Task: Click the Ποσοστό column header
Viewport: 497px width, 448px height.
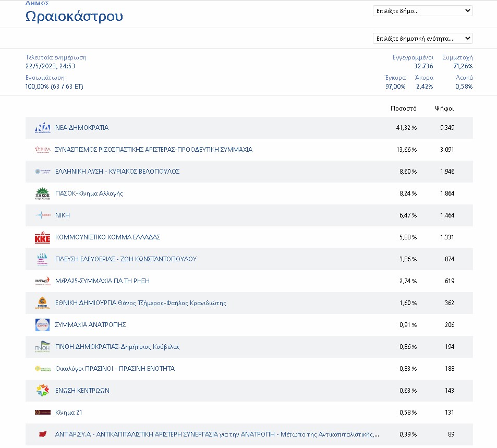Action: pyautogui.click(x=404, y=108)
